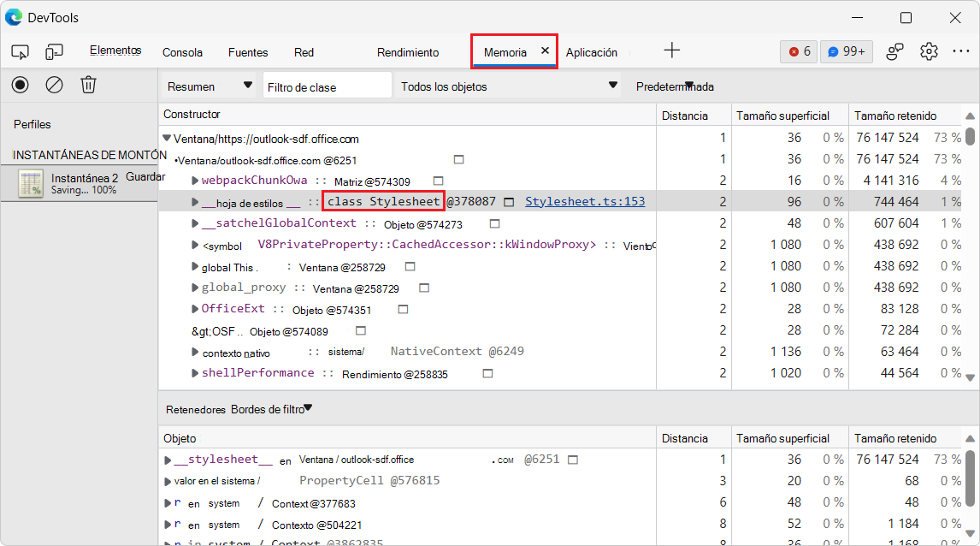Click reveal box beside global This Ventana
This screenshot has width=980, height=546.
[410, 266]
